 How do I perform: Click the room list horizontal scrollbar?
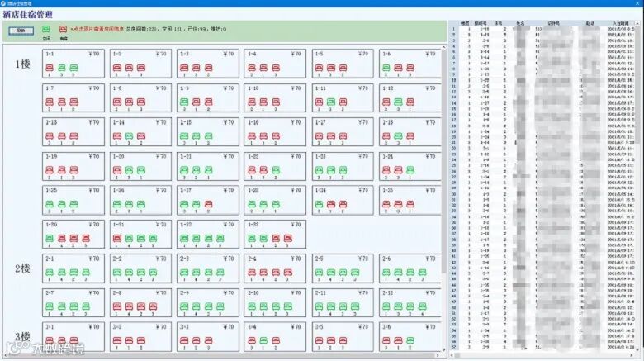pos(220,355)
